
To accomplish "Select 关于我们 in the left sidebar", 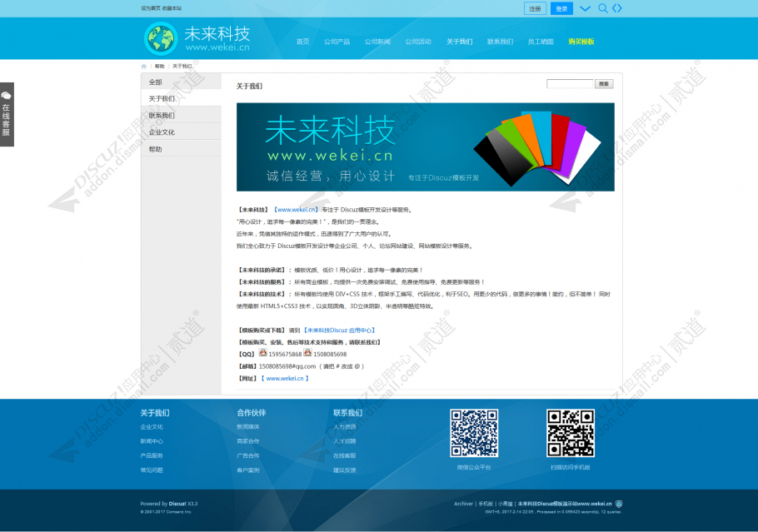I will (182, 98).
